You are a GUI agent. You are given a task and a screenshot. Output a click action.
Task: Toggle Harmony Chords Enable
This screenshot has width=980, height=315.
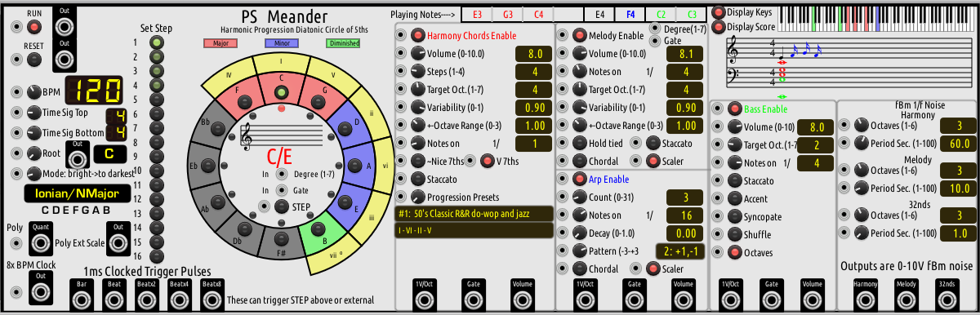(x=418, y=36)
